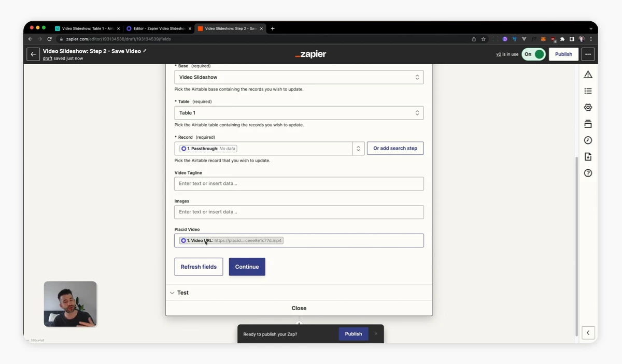Click the red extension icon with badge
This screenshot has height=364, width=622.
pyautogui.click(x=553, y=39)
